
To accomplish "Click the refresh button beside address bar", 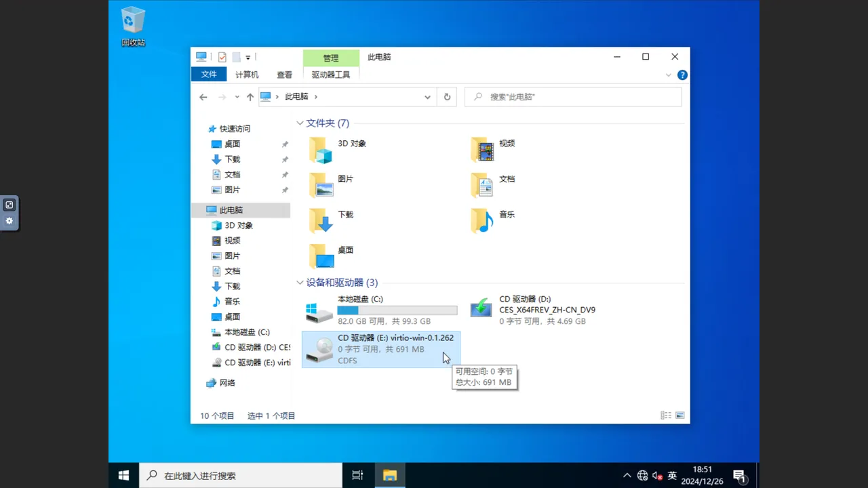I will tap(447, 97).
